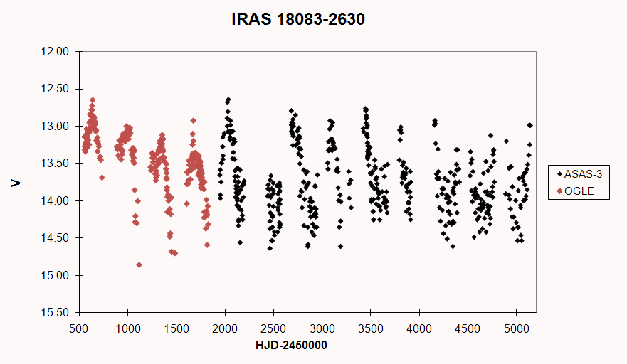Click the 15.50 y-axis tick label
The width and height of the screenshot is (627, 364).
point(57,313)
